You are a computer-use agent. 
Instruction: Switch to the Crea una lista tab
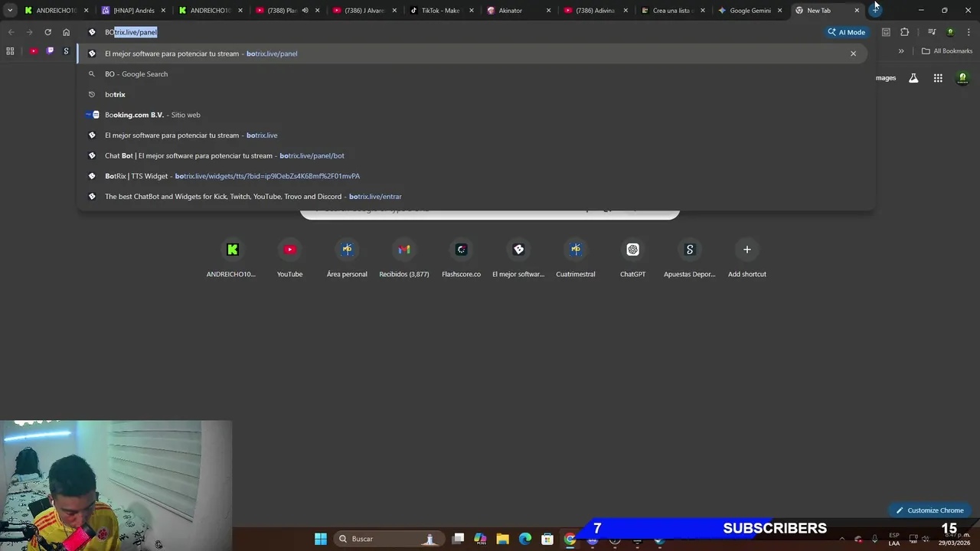coord(672,11)
